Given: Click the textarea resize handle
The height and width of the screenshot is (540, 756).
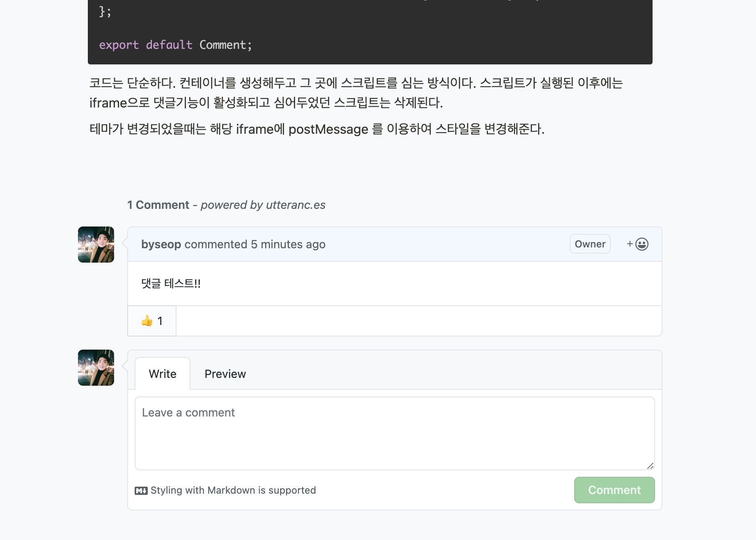Looking at the screenshot, I should pos(651,466).
